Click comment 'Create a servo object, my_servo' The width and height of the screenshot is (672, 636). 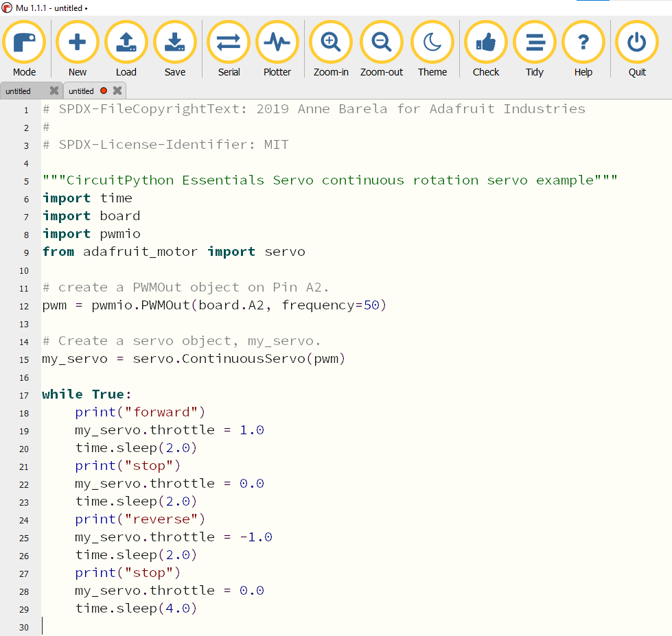(x=181, y=341)
